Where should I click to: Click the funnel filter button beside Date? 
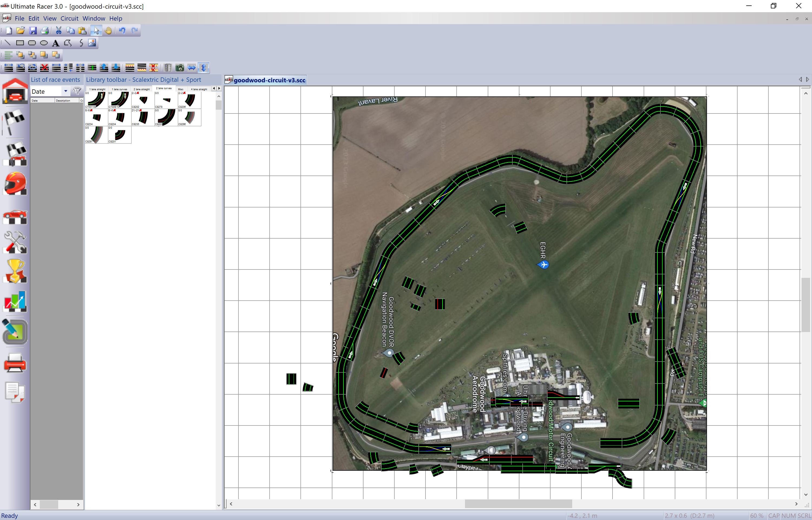point(77,91)
